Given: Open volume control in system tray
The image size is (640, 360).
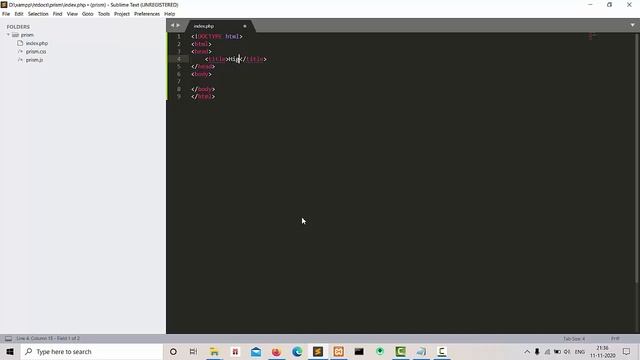Looking at the screenshot, I should point(567,351).
